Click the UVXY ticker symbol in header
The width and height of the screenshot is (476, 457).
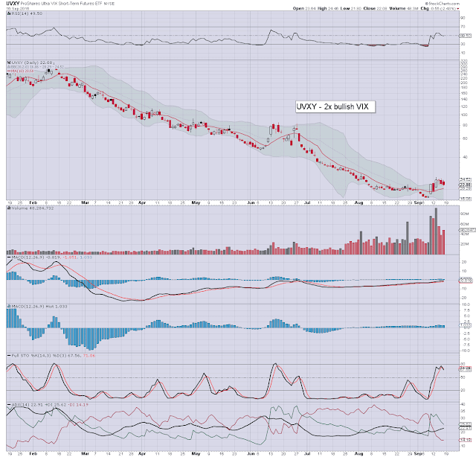(13, 3)
